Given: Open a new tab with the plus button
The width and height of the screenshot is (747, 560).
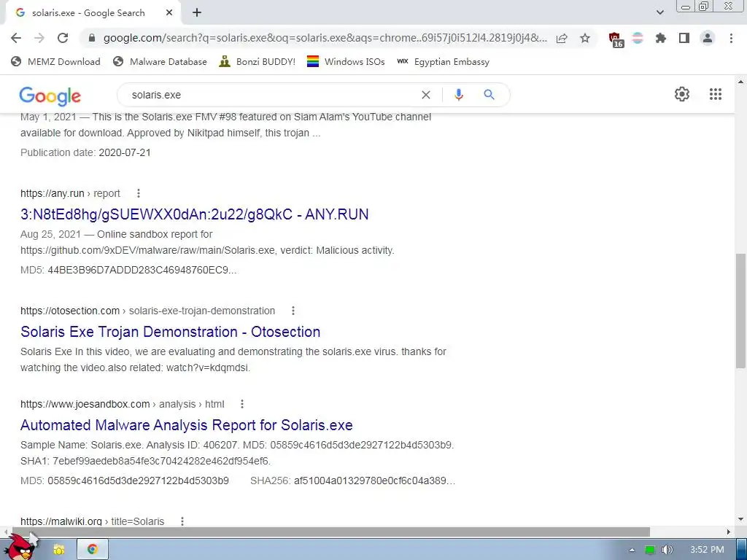Looking at the screenshot, I should coord(197,13).
